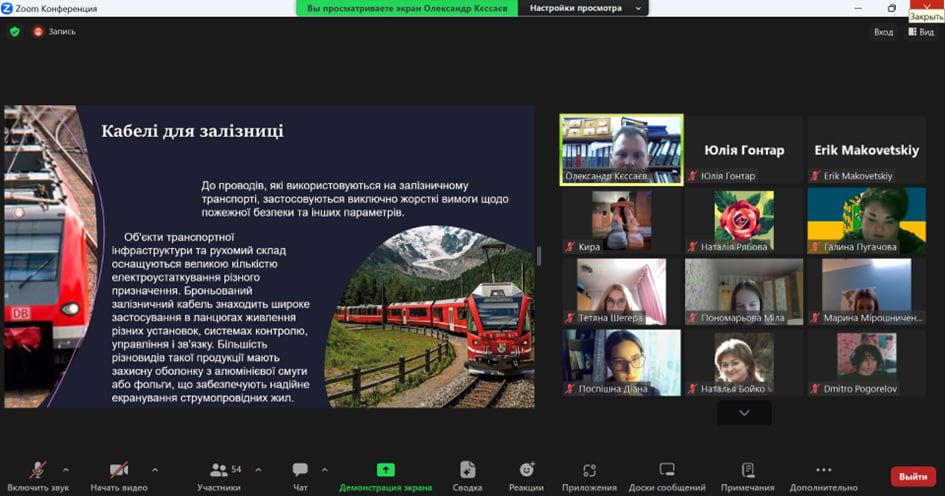Click the green encryption shield icon
This screenshot has height=496, width=945.
click(x=14, y=32)
